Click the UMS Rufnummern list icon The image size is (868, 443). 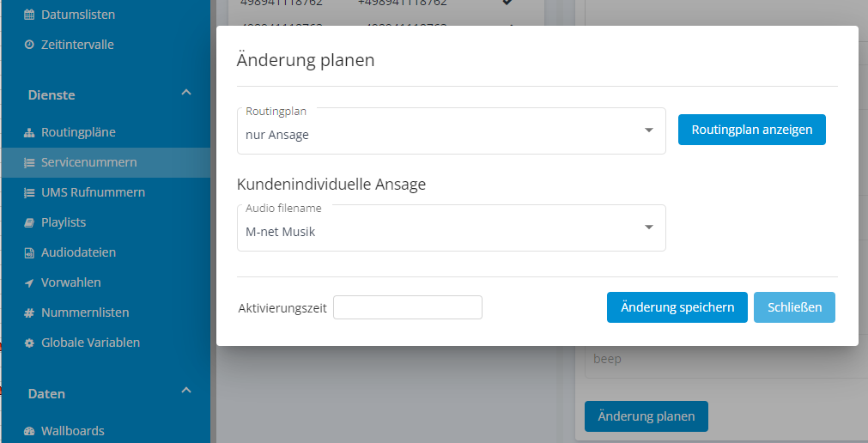pos(29,192)
